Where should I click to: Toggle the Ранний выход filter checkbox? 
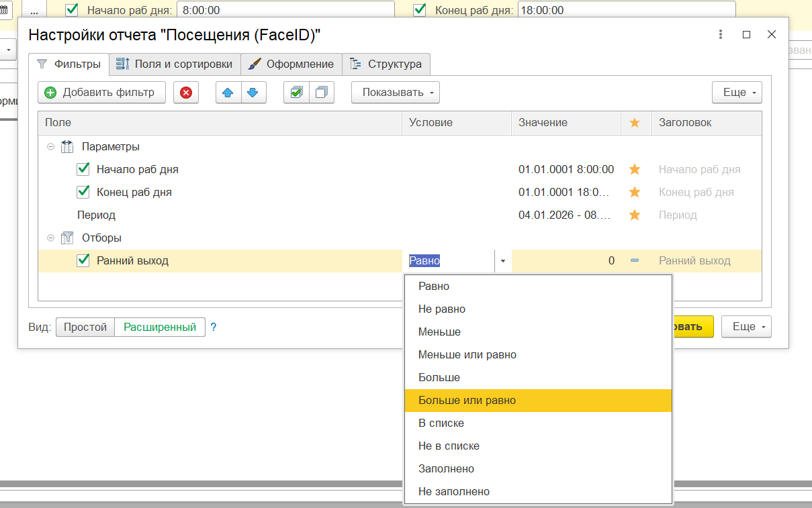coord(83,261)
